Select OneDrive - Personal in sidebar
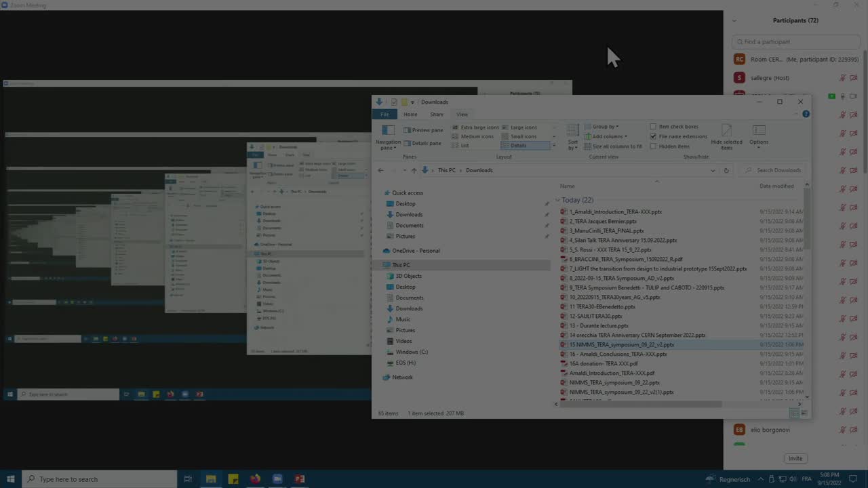This screenshot has width=868, height=488. click(415, 251)
